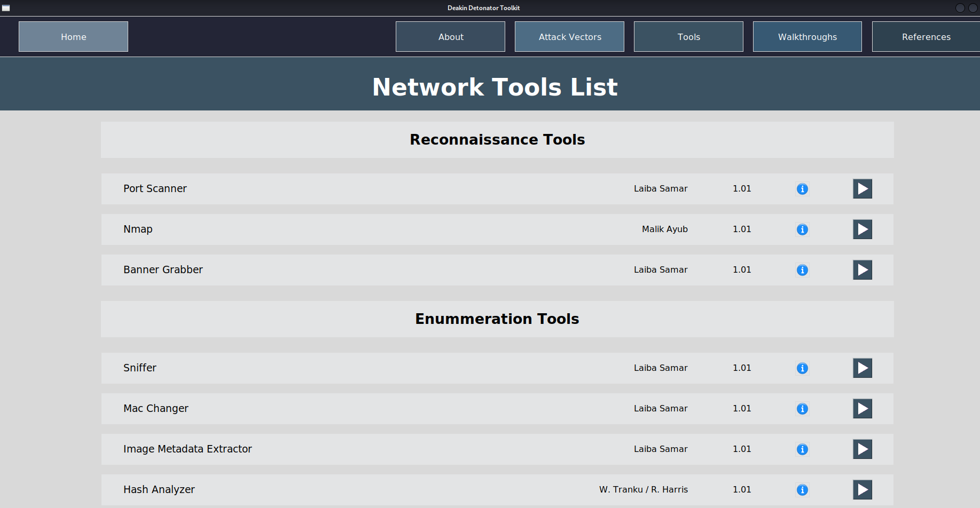The image size is (980, 508).
Task: Click the Enummeration Tools heading
Action: click(x=497, y=319)
